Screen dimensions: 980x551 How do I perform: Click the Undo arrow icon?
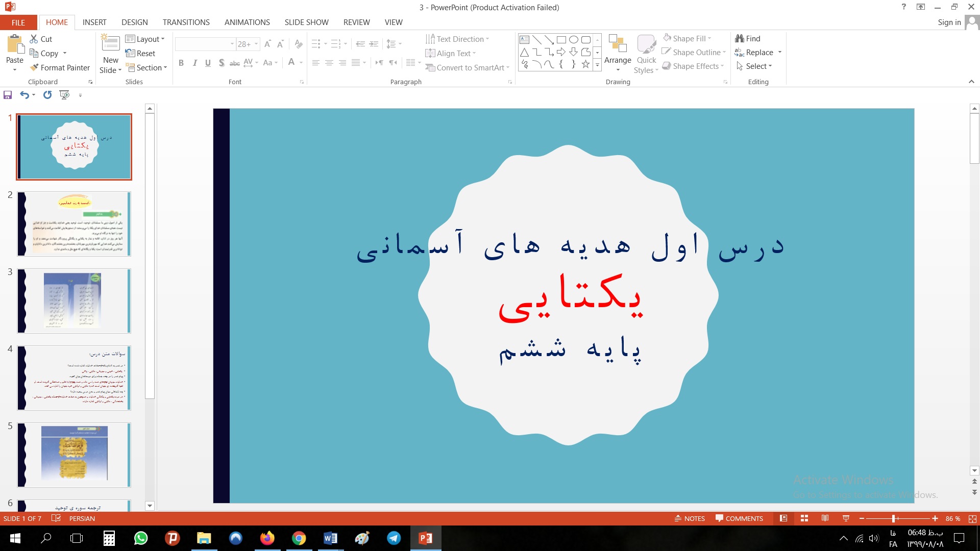coord(24,95)
